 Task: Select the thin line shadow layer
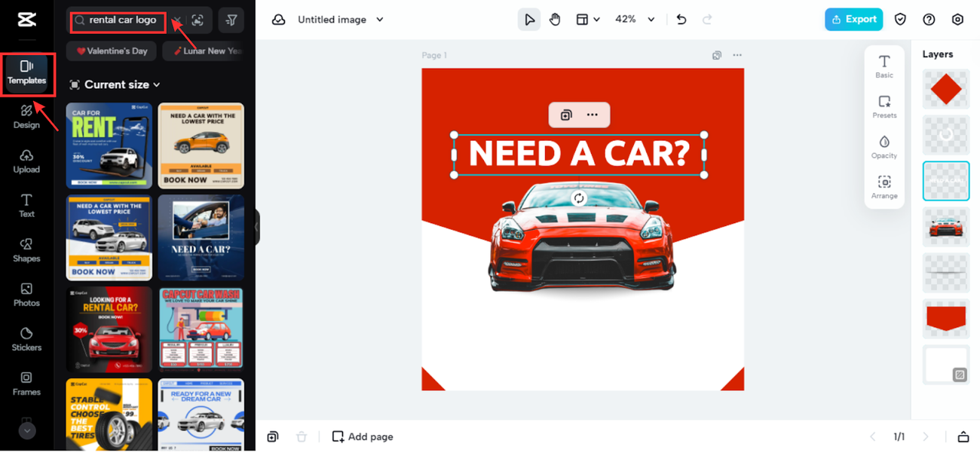click(x=946, y=273)
